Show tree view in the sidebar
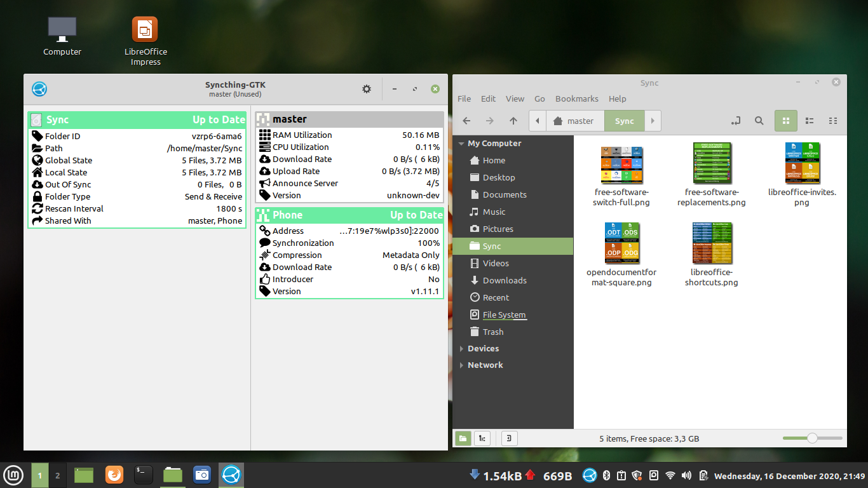 pyautogui.click(x=482, y=438)
